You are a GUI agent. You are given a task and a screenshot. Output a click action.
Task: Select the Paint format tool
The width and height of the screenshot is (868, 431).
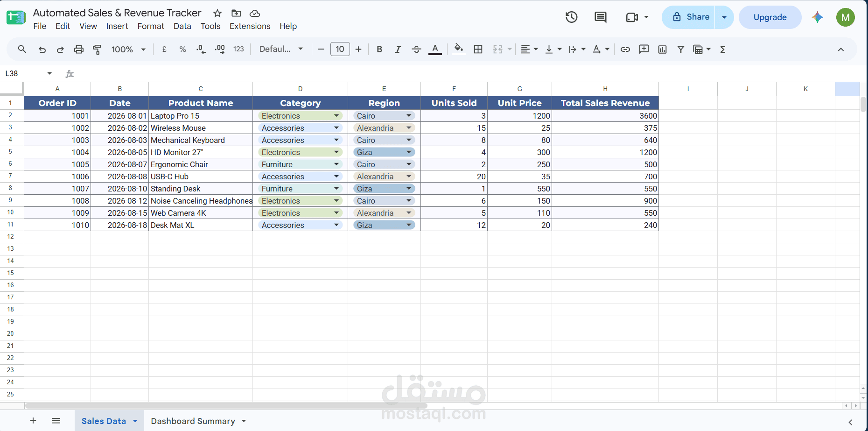[97, 49]
